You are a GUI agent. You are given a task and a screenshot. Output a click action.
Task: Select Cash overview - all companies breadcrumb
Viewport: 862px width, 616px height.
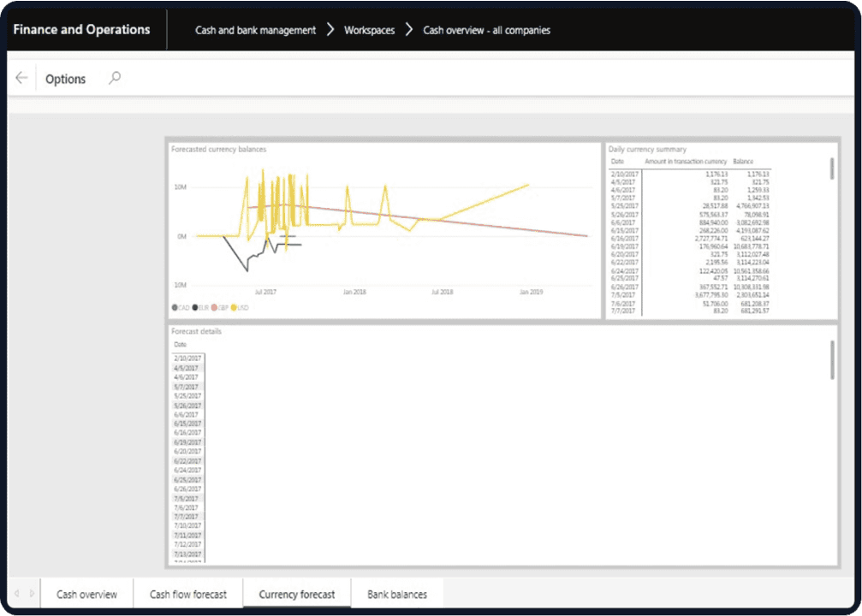pos(486,30)
